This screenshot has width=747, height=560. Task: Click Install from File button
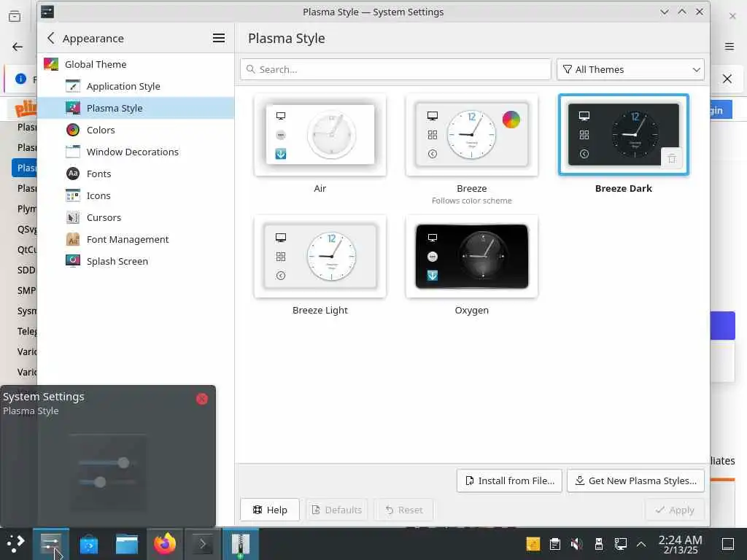tap(509, 481)
